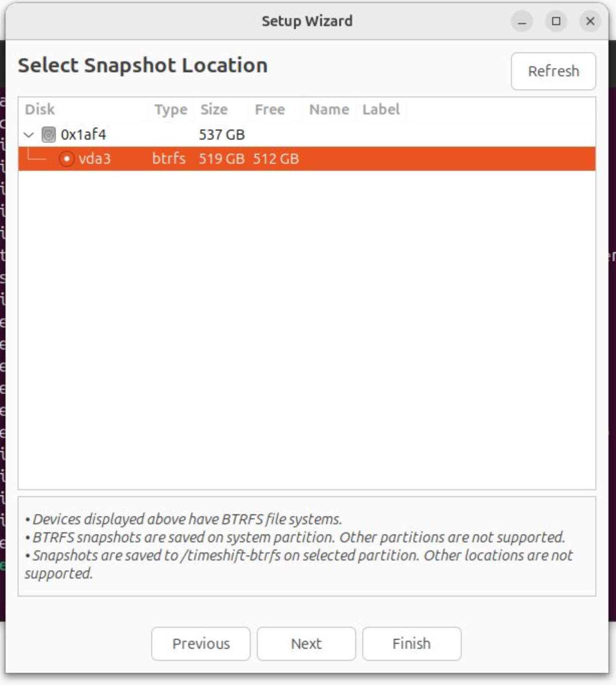This screenshot has width=616, height=685.
Task: Minimize the Setup Wizard window
Action: coord(522,21)
